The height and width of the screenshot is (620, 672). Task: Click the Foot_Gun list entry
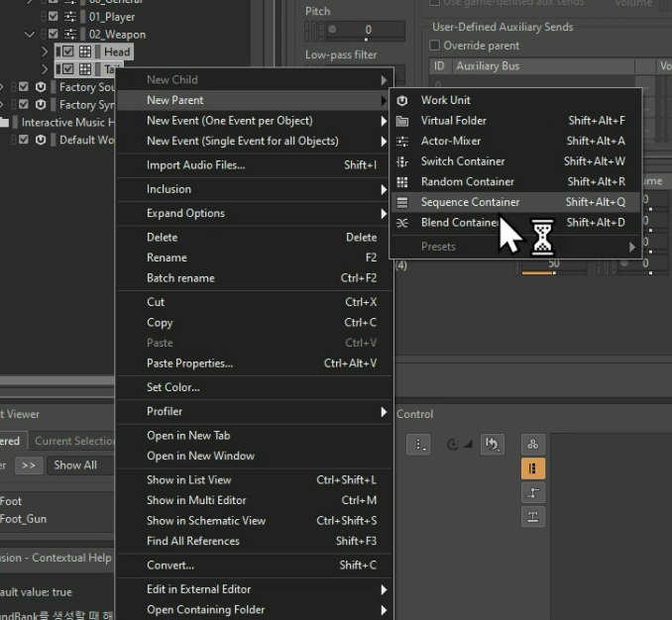[x=23, y=519]
